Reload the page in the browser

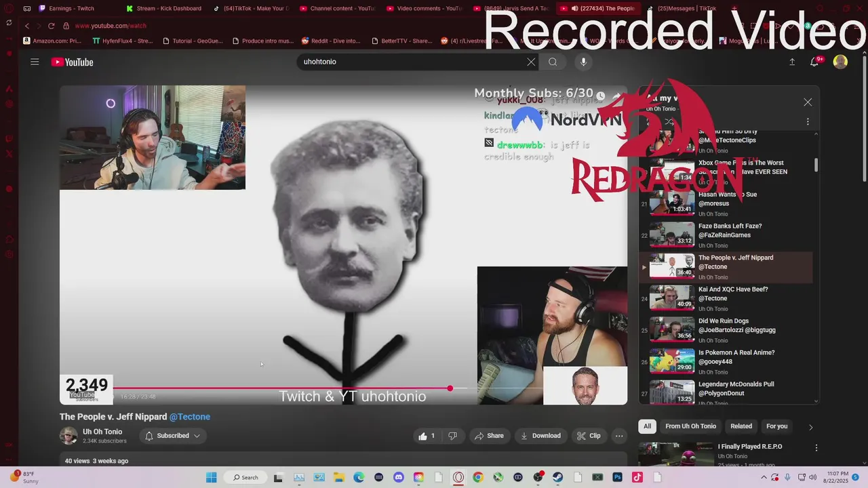tap(51, 26)
